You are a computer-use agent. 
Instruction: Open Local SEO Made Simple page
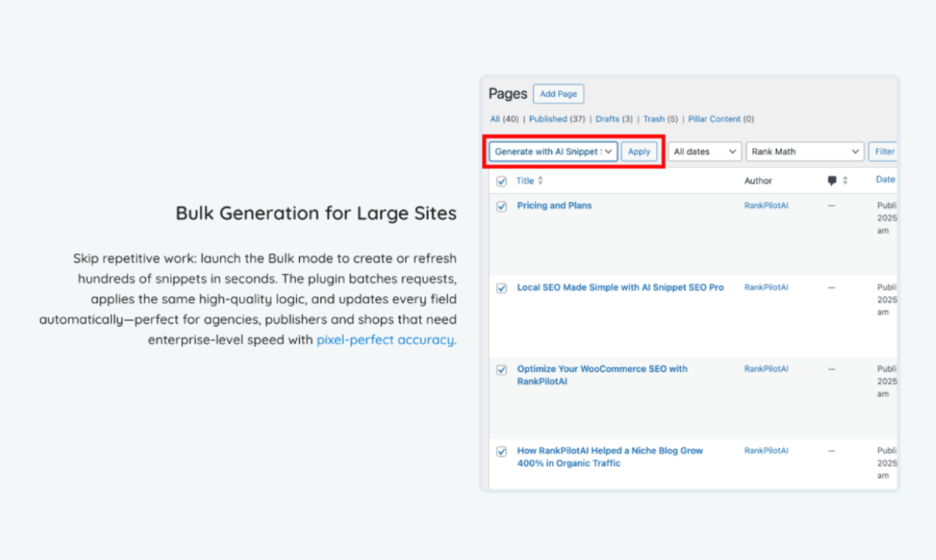coord(621,287)
